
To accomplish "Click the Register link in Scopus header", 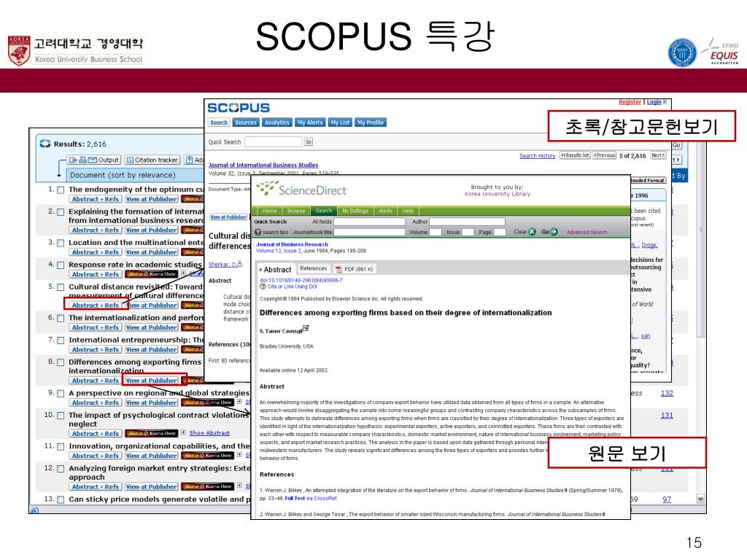I will [630, 102].
